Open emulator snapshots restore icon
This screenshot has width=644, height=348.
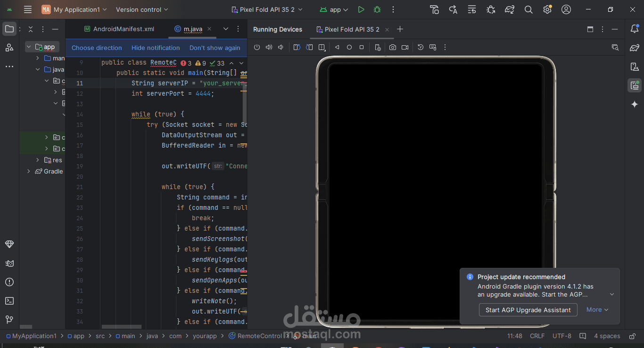coord(421,47)
